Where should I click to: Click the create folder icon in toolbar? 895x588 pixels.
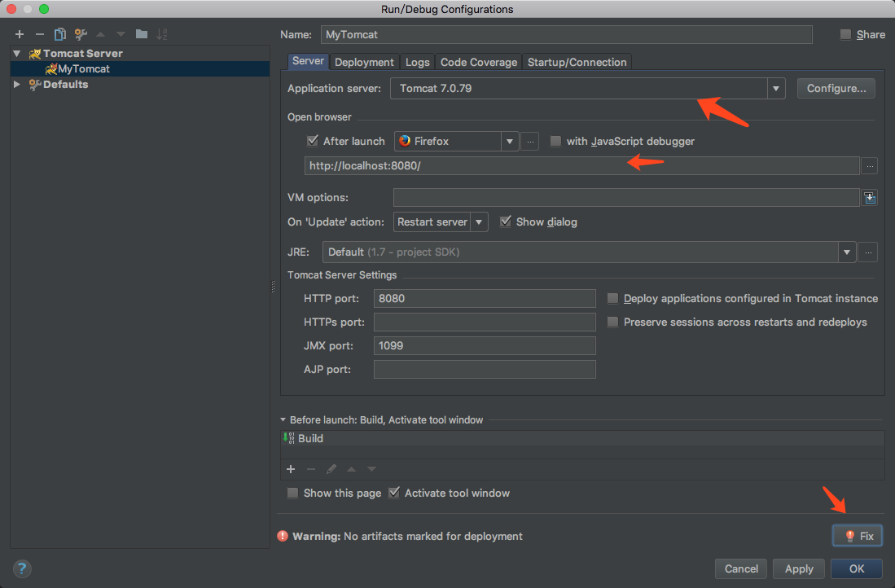coord(142,34)
